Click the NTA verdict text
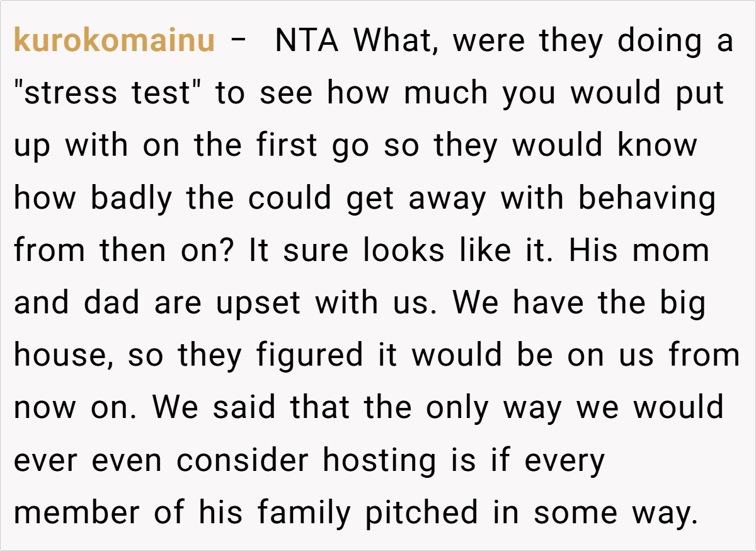 [307, 42]
